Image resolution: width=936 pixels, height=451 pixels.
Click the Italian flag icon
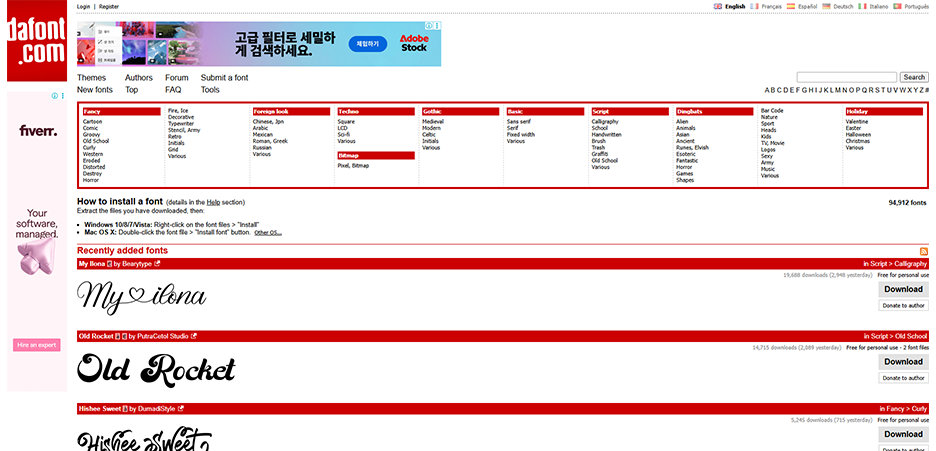pyautogui.click(x=862, y=6)
